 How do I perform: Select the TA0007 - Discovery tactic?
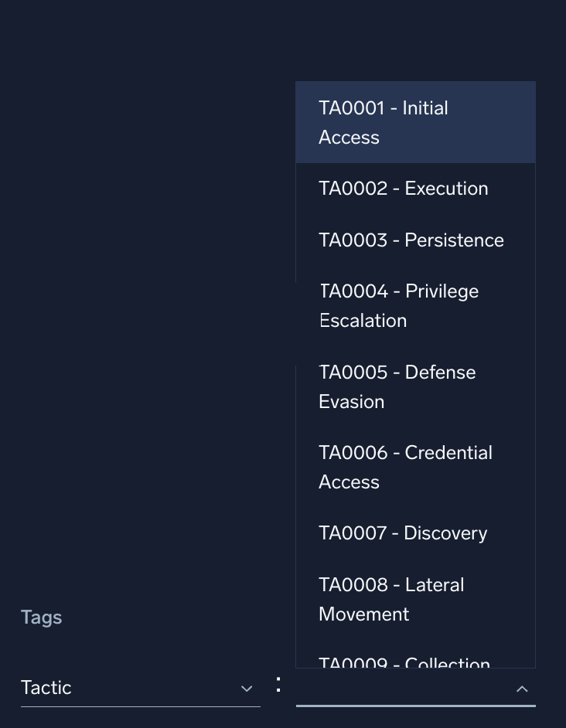point(403,532)
